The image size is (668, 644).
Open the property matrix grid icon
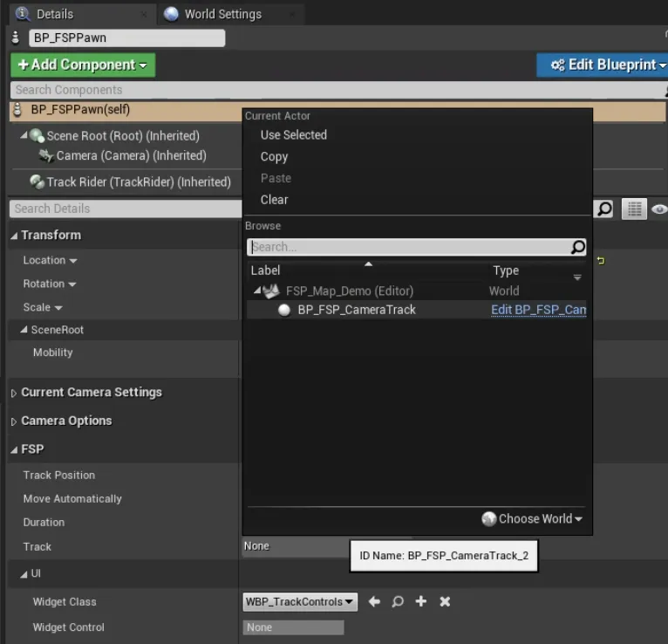coord(634,209)
